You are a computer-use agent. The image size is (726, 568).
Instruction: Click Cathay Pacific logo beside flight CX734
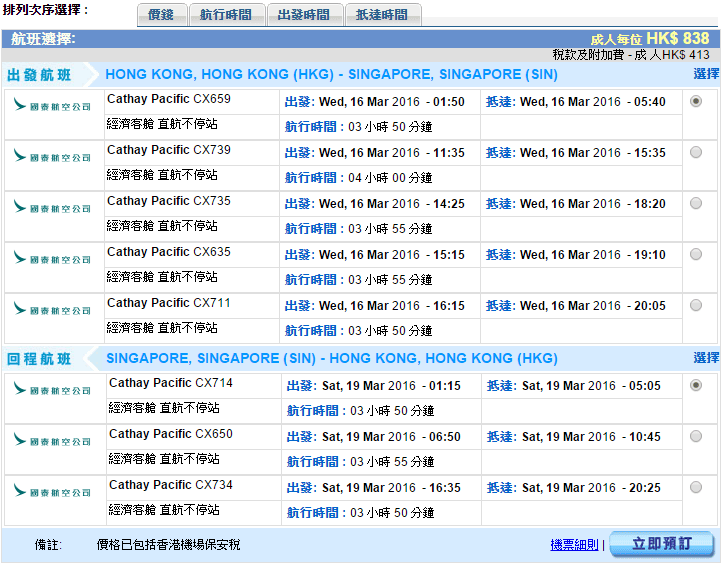(53, 492)
